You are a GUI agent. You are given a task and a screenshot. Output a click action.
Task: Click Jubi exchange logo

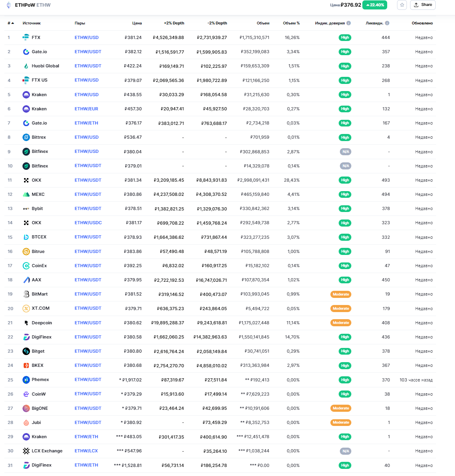click(26, 422)
